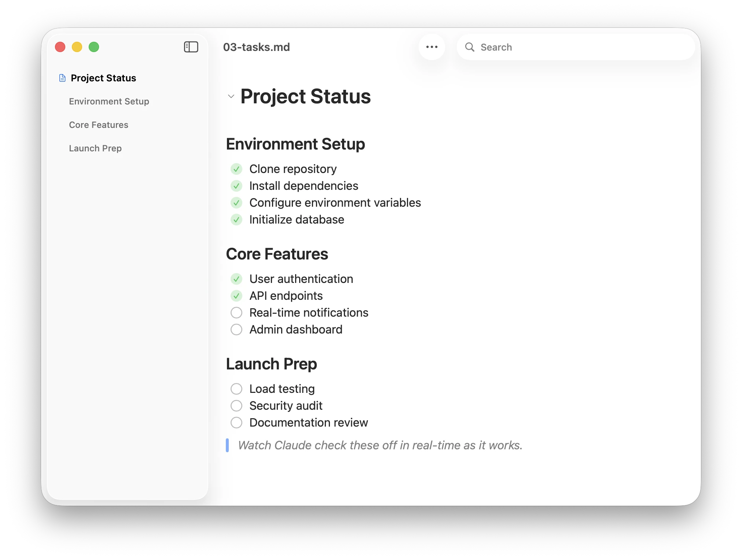
Task: Select Project Status in sidebar outline
Action: (x=103, y=78)
